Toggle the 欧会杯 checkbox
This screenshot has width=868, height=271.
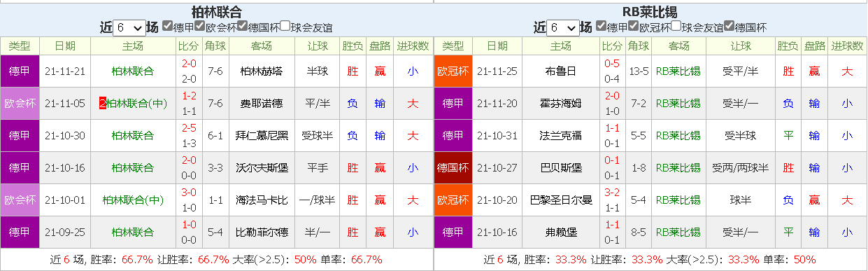pyautogui.click(x=200, y=26)
